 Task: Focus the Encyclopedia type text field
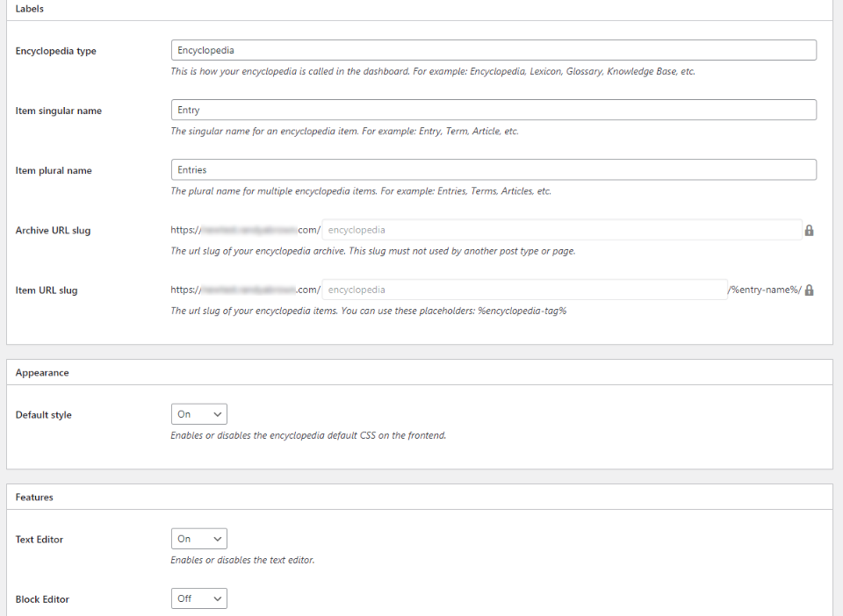pos(494,50)
